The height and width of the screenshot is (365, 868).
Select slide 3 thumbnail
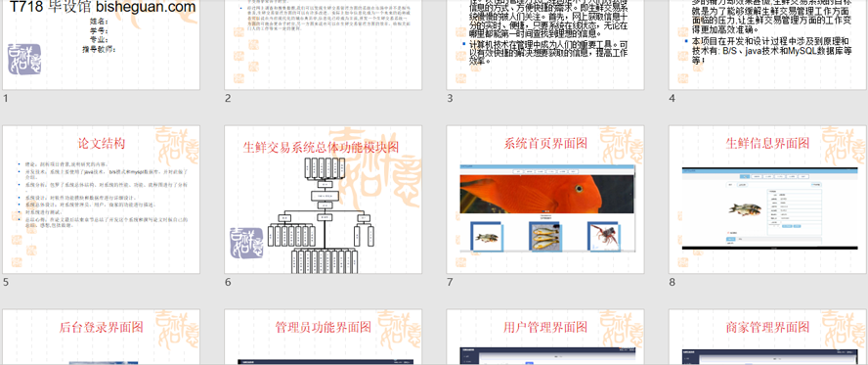[545, 45]
